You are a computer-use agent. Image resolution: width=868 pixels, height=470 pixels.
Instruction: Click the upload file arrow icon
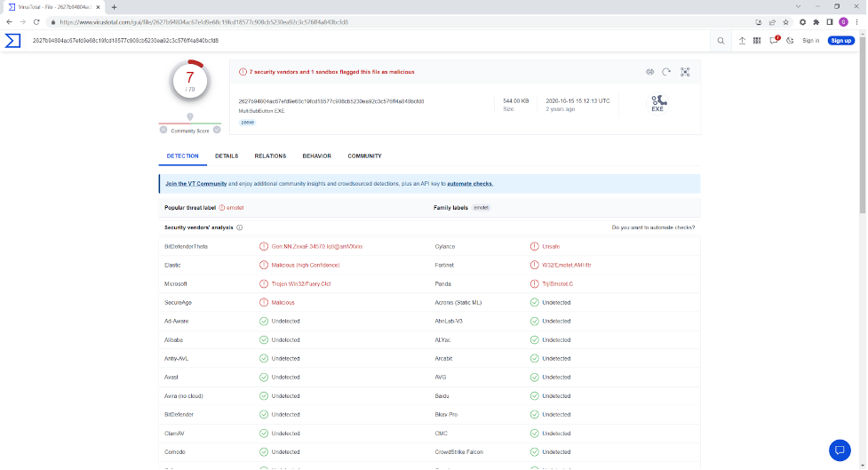(742, 40)
